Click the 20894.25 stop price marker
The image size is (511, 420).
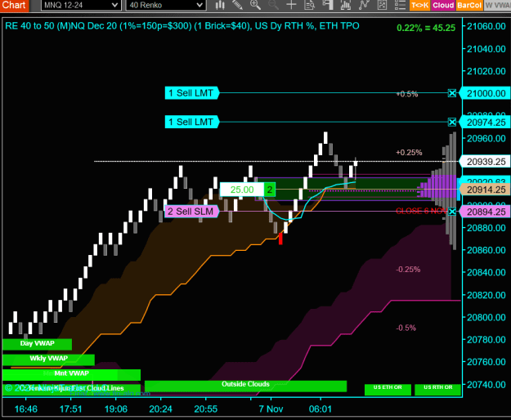tap(486, 212)
